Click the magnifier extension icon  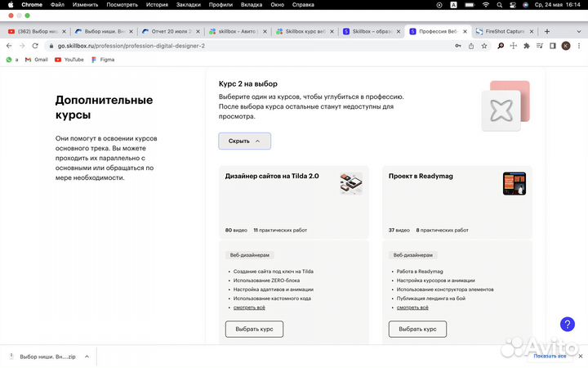pos(501,46)
